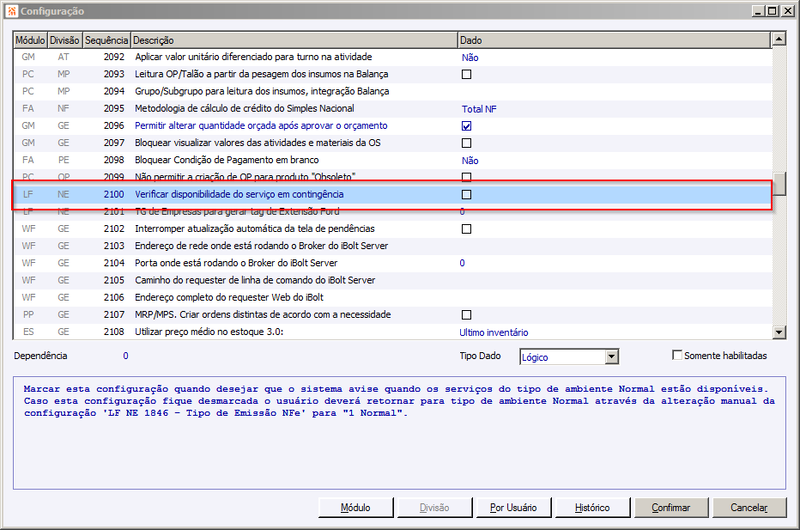Viewport: 800px width, 530px height.
Task: Click the Configuração window title icon
Action: click(12, 11)
